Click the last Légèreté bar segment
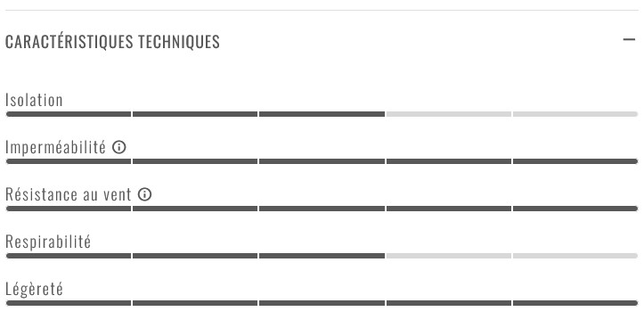This screenshot has width=644, height=328. pos(575,303)
